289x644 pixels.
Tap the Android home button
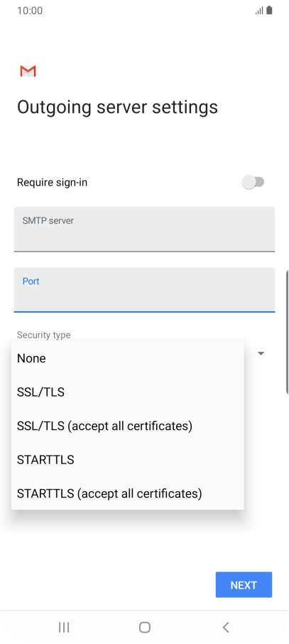(145, 627)
